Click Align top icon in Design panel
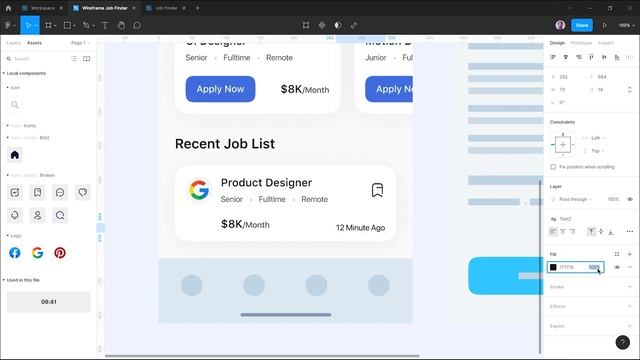Screen dimensions: 640x360 (x=591, y=57)
